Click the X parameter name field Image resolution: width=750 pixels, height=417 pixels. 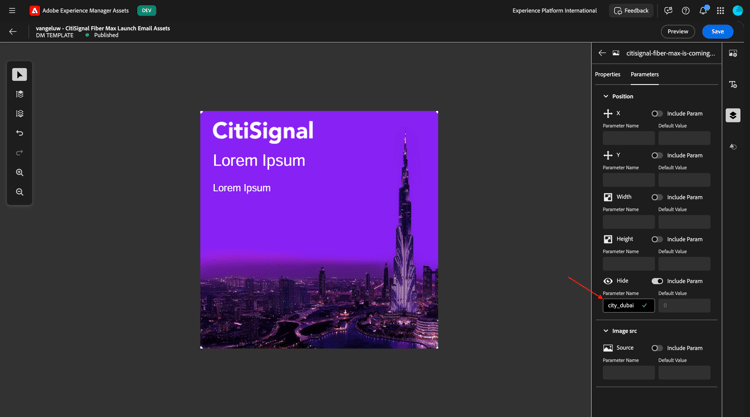point(629,138)
